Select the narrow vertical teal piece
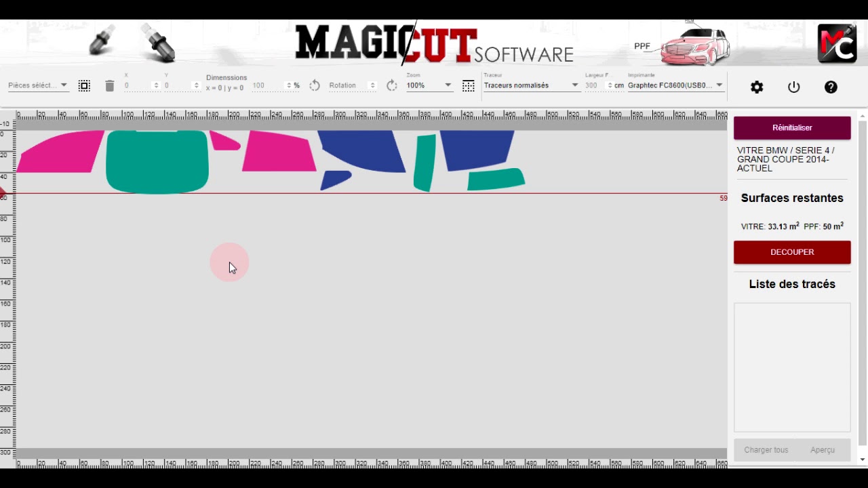 click(x=425, y=163)
